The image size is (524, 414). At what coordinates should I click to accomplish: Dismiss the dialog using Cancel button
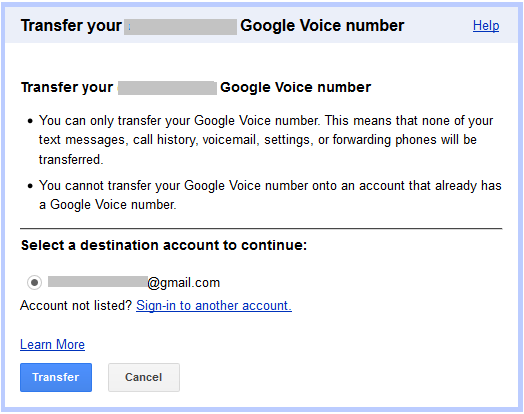144,377
